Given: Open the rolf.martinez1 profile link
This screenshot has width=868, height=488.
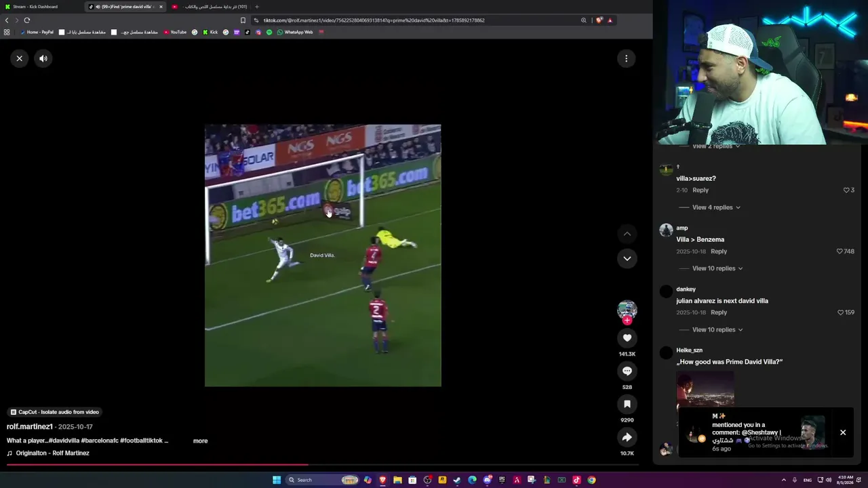Looking at the screenshot, I should point(30,426).
